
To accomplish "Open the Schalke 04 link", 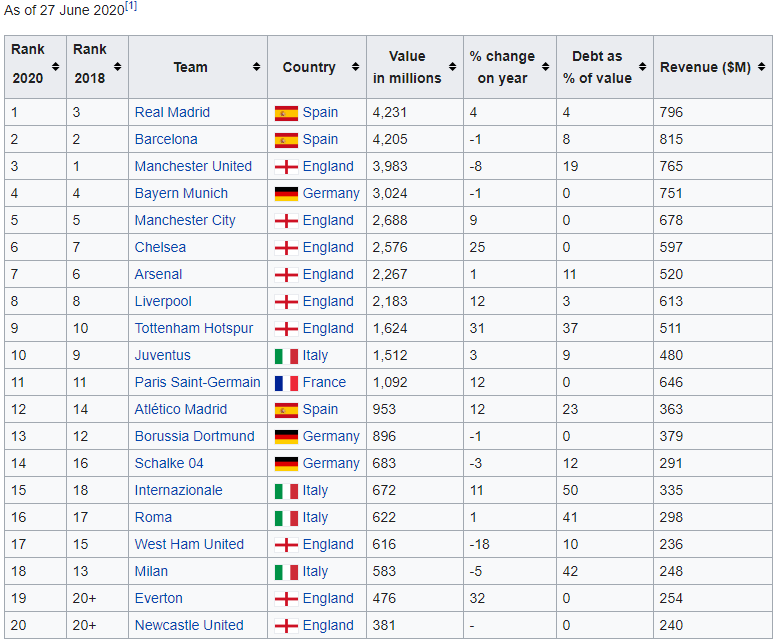I will 169,463.
